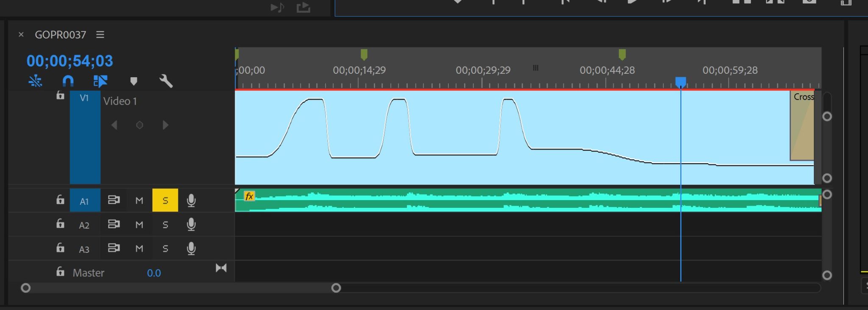Close the GOPR0037 sequence tab
This screenshot has height=310, width=868.
tap(21, 35)
